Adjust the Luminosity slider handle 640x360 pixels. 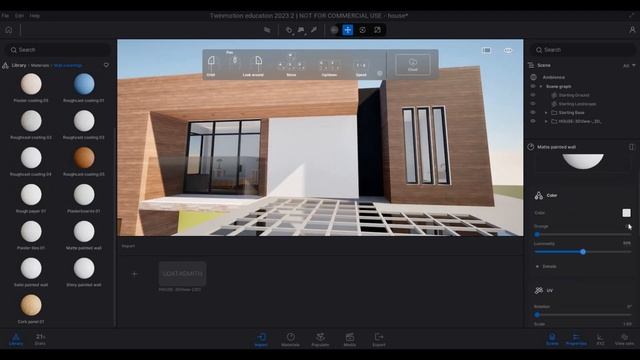pyautogui.click(x=583, y=252)
